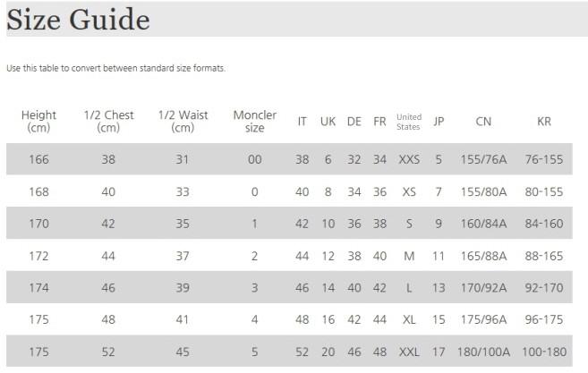Click the KR column header
The height and width of the screenshot is (373, 588).
[544, 122]
